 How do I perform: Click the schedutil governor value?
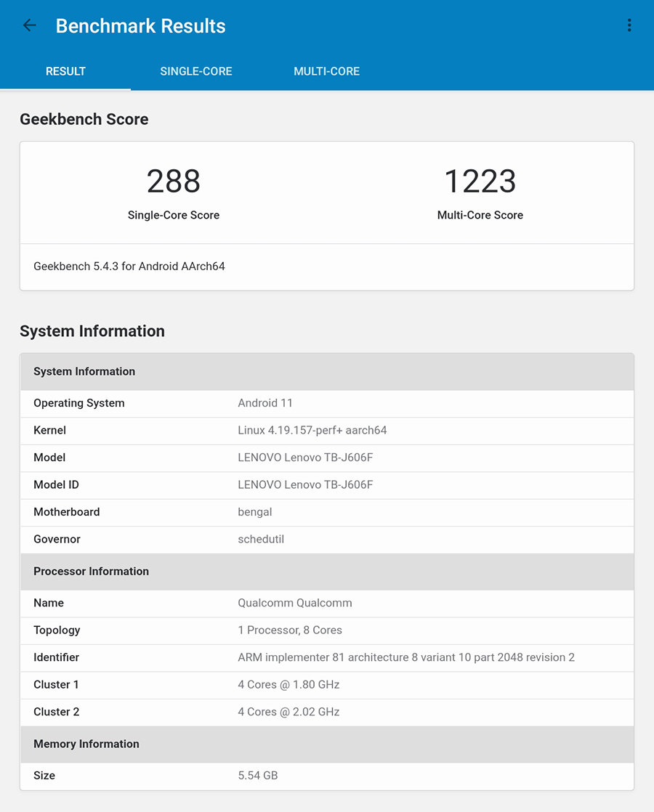pyautogui.click(x=261, y=539)
